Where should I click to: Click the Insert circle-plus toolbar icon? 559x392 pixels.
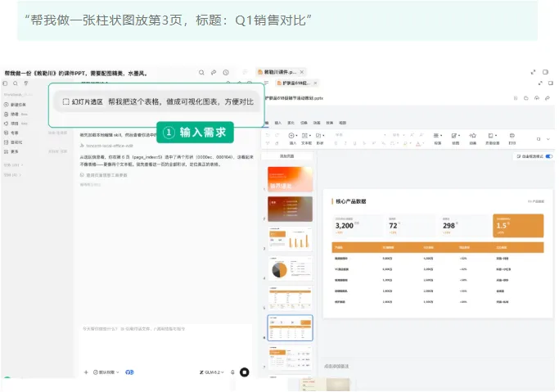coord(291,135)
